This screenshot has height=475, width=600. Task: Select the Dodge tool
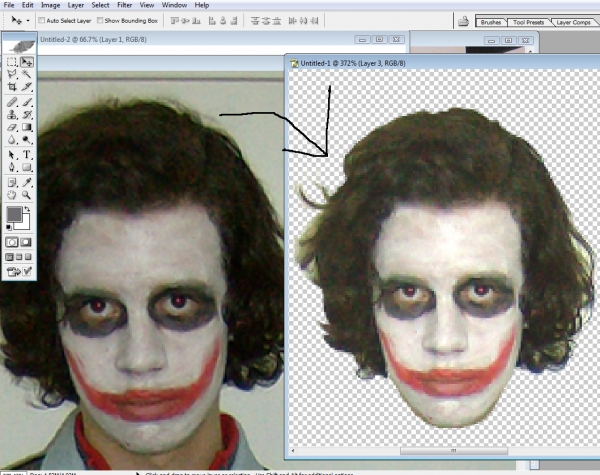coord(26,140)
